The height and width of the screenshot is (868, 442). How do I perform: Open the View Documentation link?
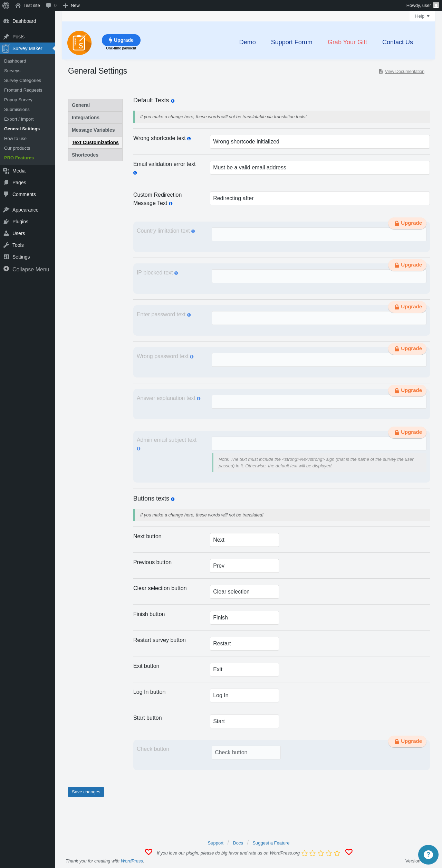click(x=404, y=72)
